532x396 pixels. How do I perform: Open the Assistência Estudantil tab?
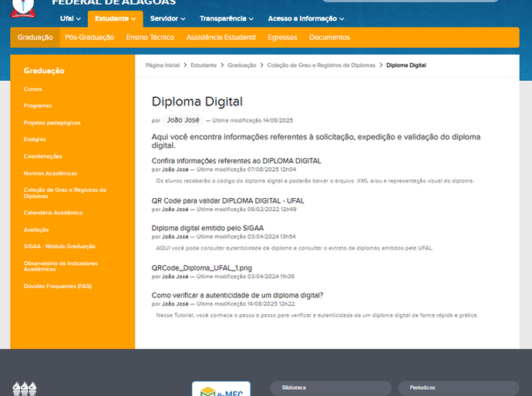pyautogui.click(x=221, y=37)
